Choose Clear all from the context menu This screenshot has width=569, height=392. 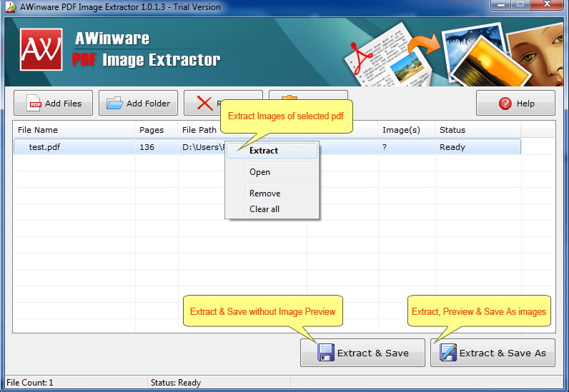[264, 209]
